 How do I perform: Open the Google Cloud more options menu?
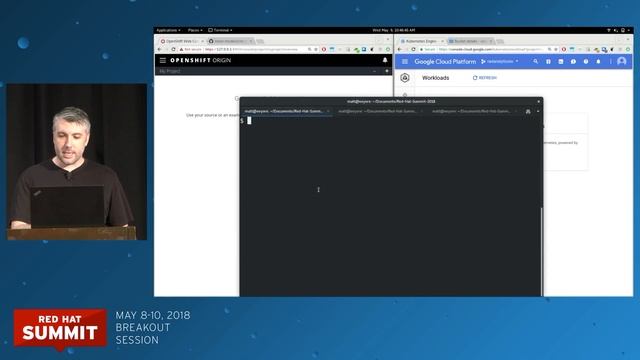[x=611, y=62]
